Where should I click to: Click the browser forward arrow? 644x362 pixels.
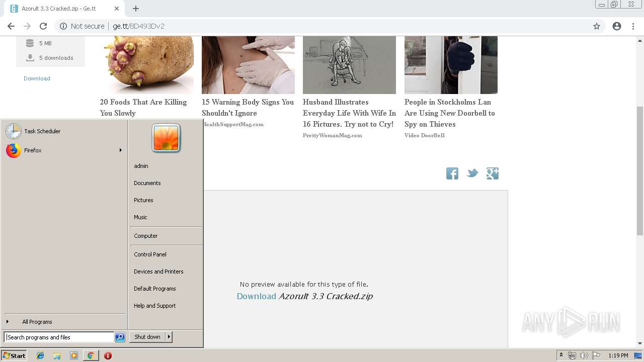point(27,26)
